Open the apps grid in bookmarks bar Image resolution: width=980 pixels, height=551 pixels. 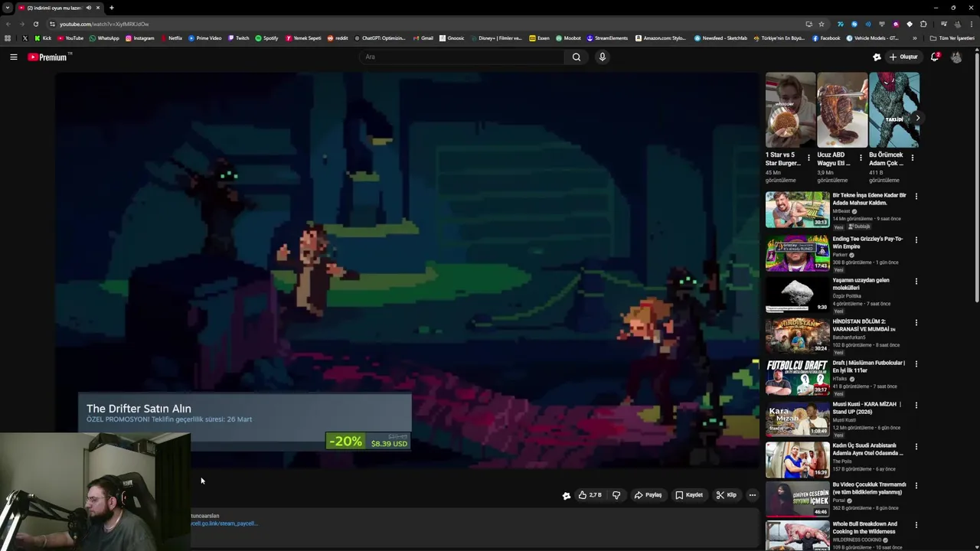click(8, 37)
